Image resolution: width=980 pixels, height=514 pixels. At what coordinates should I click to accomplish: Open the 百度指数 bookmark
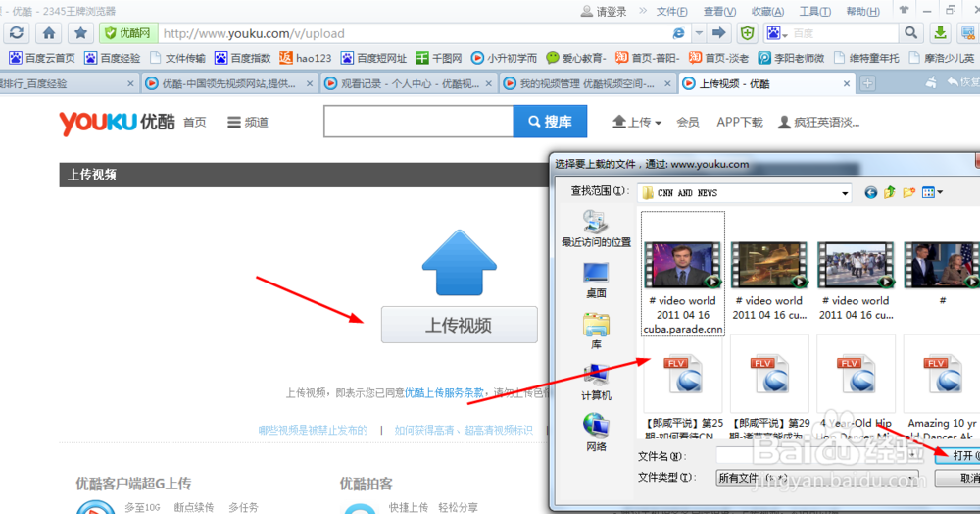tap(242, 58)
